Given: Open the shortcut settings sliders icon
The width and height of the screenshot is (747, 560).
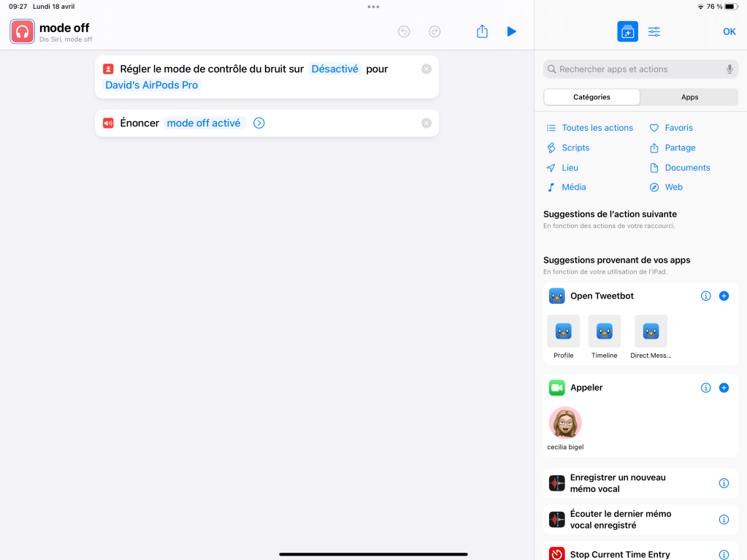Looking at the screenshot, I should (654, 31).
